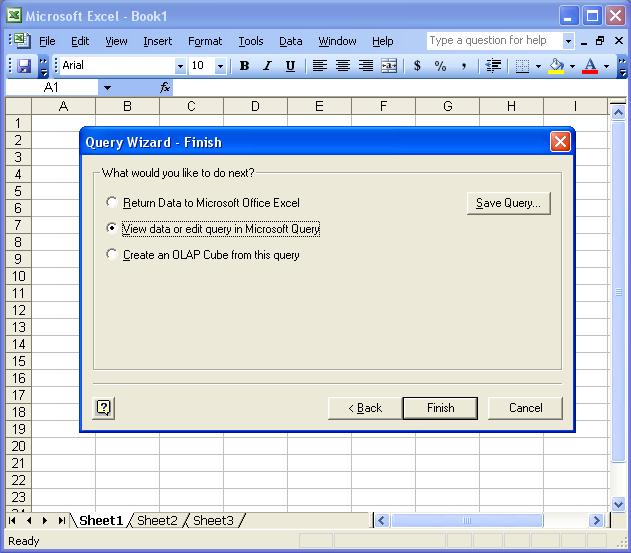Apply Currency style with the dollar icon
This screenshot has width=631, height=553.
(417, 66)
